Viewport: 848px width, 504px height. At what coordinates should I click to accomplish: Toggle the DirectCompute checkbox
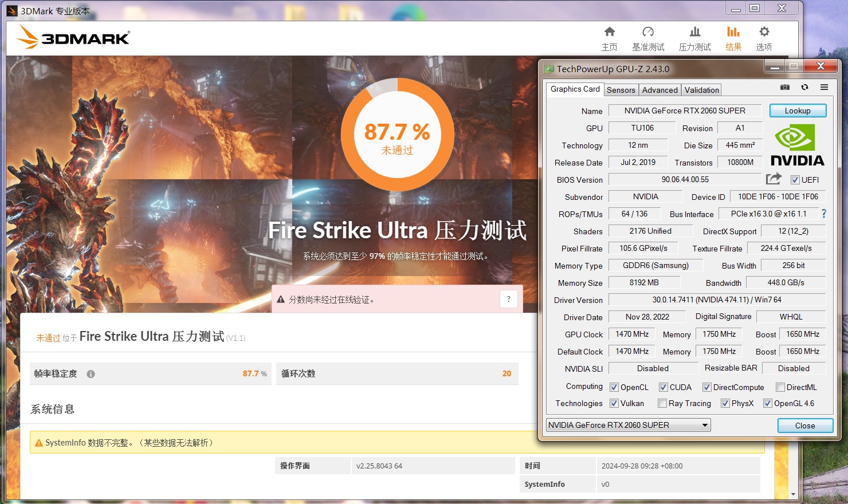[707, 387]
